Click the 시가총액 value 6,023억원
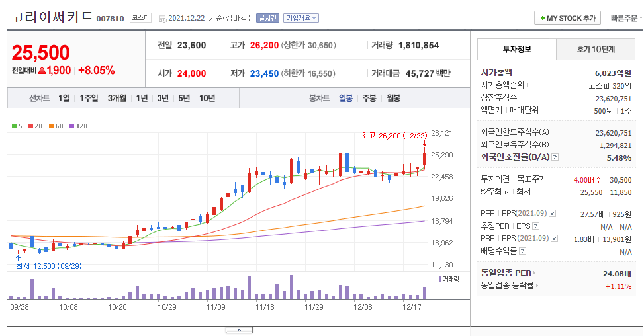The image size is (644, 336). 613,73
